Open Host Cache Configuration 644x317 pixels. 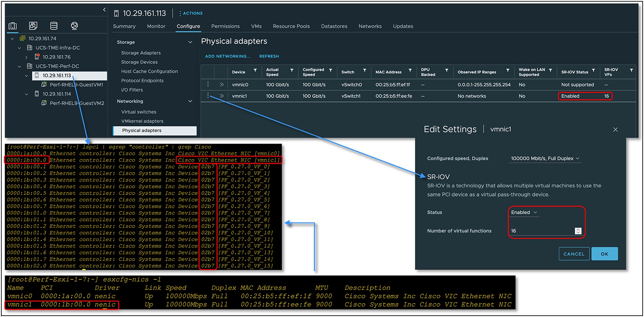(149, 71)
